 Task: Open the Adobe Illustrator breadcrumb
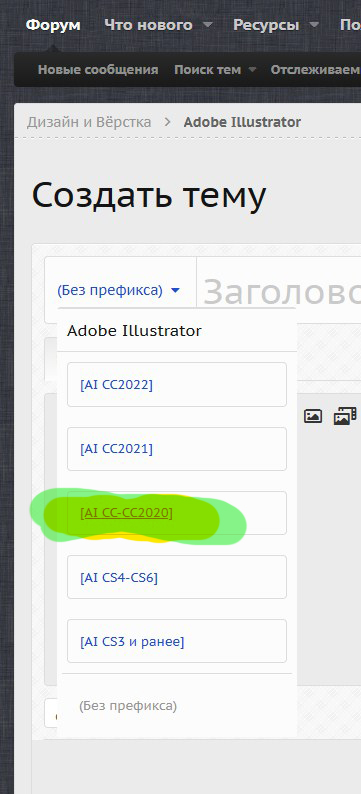[x=242, y=122]
